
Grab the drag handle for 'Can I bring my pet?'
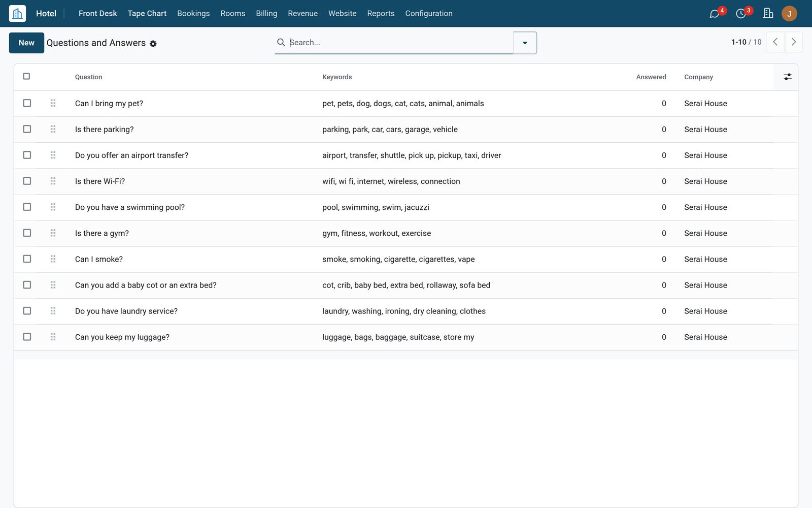point(53,103)
